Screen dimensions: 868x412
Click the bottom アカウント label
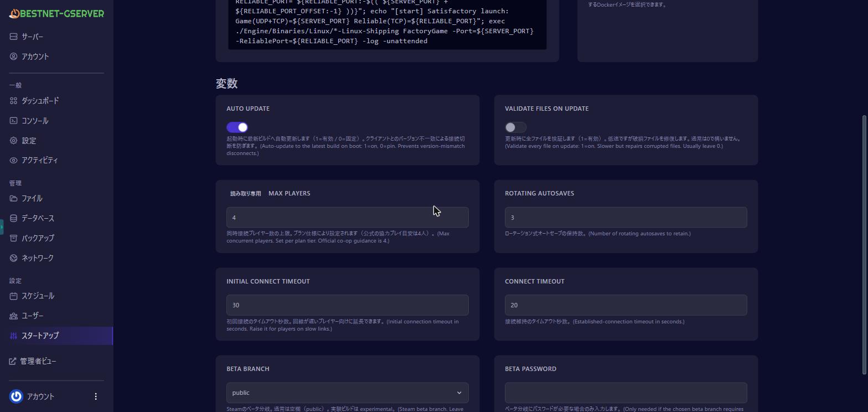pyautogui.click(x=40, y=396)
